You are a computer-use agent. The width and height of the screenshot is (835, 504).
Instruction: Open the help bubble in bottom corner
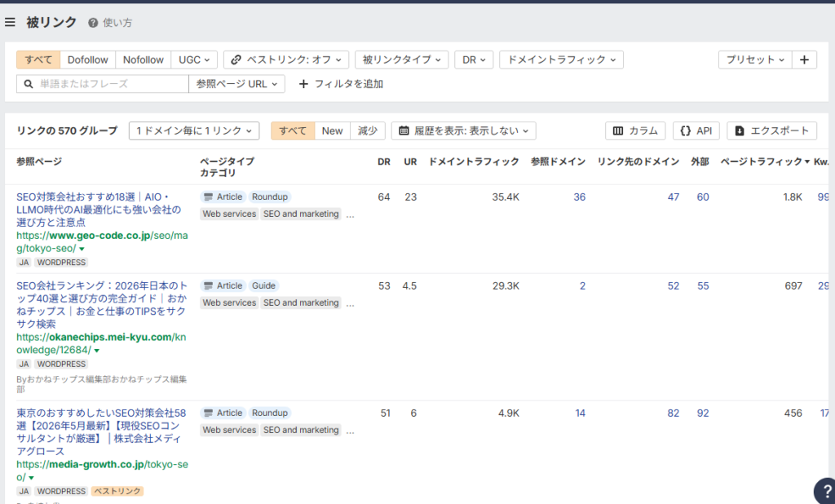pyautogui.click(x=825, y=492)
